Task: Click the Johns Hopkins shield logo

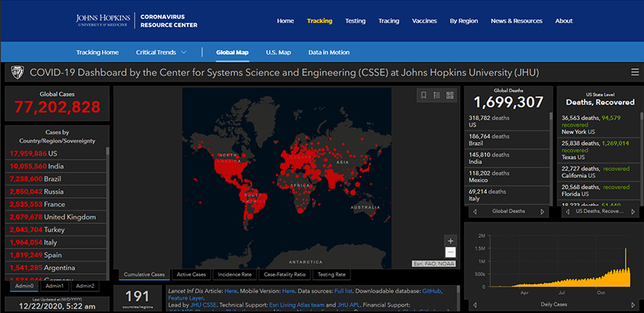Action: (x=16, y=73)
